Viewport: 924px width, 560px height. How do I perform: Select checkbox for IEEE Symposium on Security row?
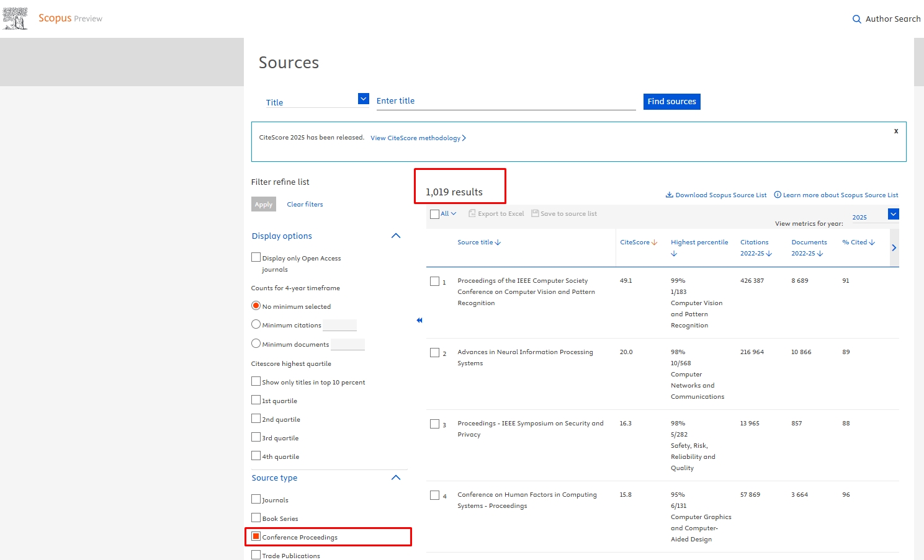coord(434,424)
